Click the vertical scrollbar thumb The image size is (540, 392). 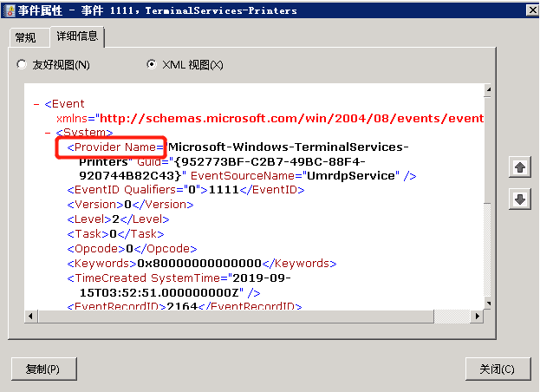(487, 150)
